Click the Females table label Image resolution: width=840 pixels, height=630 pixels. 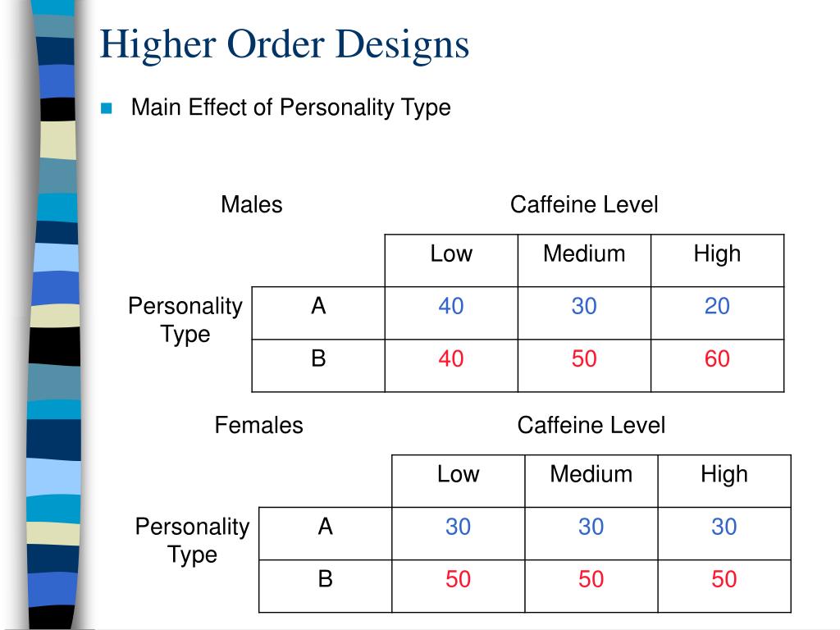click(258, 425)
